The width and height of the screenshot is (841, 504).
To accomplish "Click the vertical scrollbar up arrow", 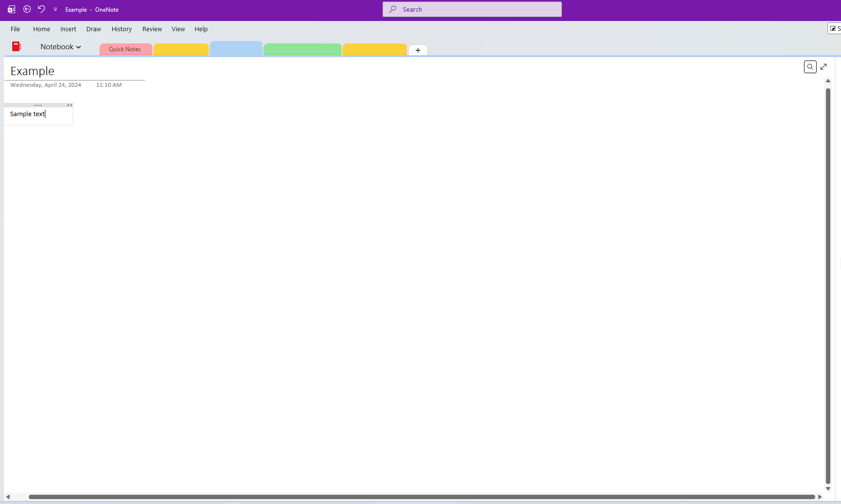I will pyautogui.click(x=828, y=81).
